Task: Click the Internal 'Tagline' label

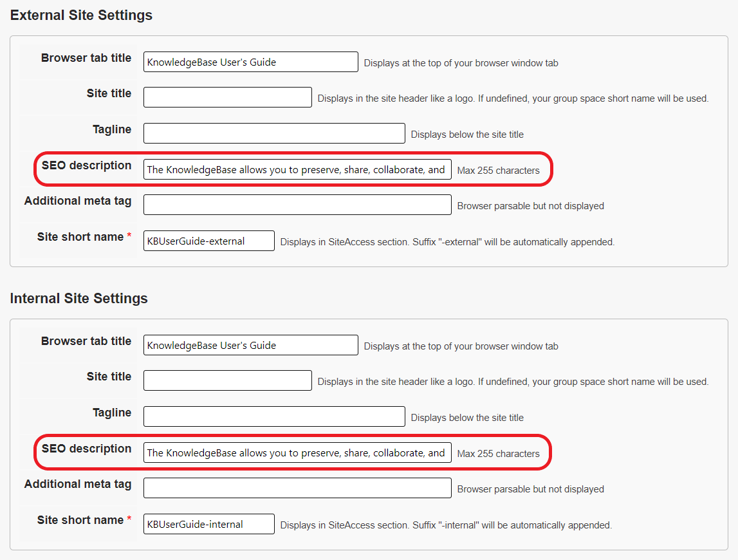Action: tap(112, 413)
